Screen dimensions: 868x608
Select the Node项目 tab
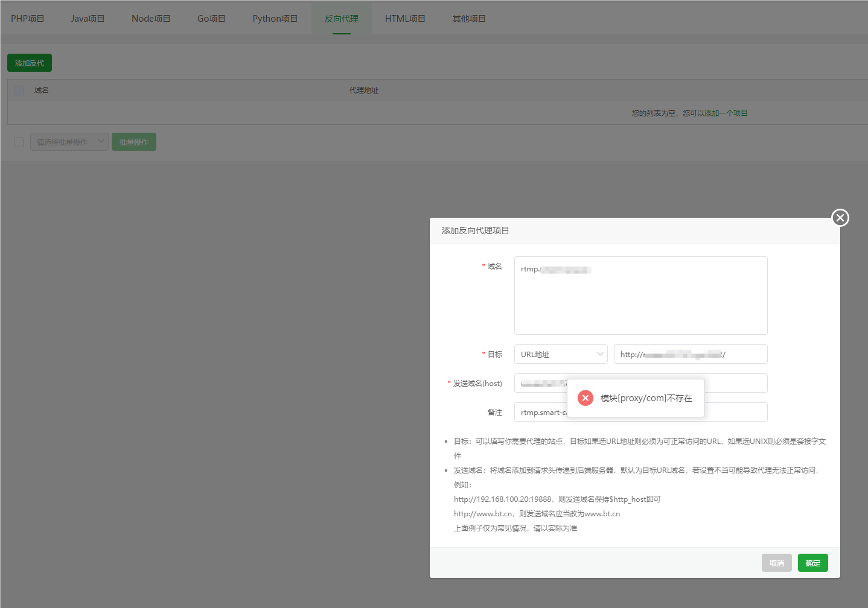pos(151,19)
